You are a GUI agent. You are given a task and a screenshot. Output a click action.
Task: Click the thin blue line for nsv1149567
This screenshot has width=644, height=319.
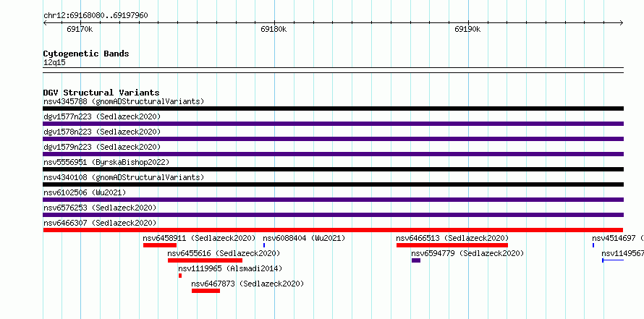[613, 260]
